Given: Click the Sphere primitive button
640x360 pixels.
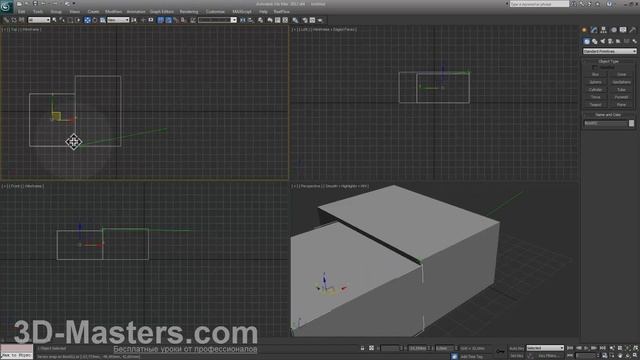Looking at the screenshot, I should click(x=596, y=82).
